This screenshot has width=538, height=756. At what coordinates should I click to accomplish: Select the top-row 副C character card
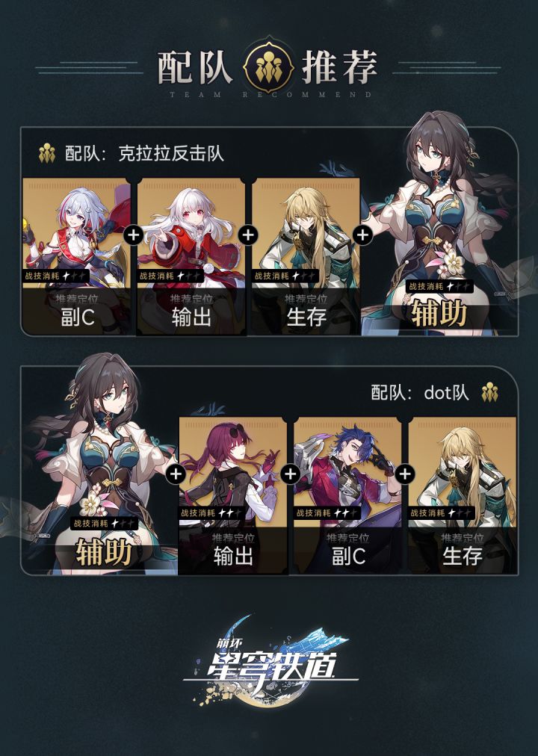pyautogui.click(x=77, y=256)
